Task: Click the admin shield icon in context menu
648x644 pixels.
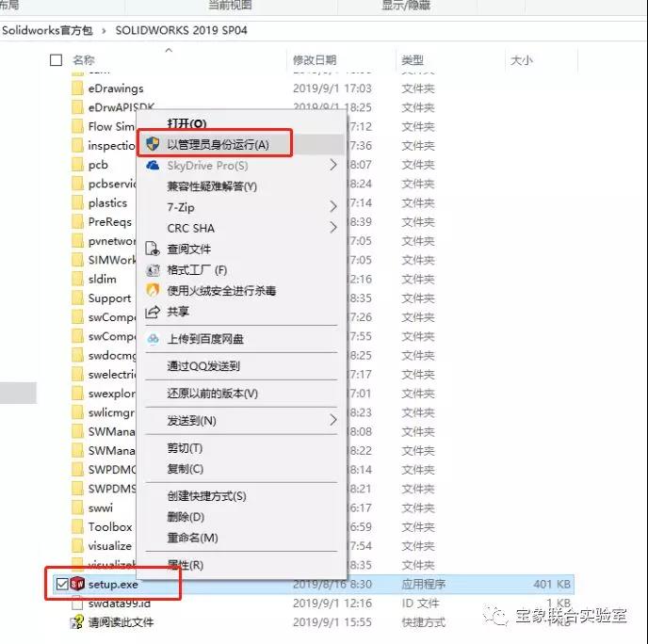Action: pyautogui.click(x=153, y=144)
